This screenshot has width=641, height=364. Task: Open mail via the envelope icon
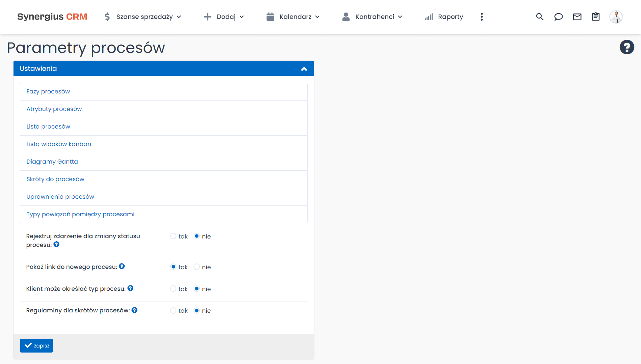(577, 17)
